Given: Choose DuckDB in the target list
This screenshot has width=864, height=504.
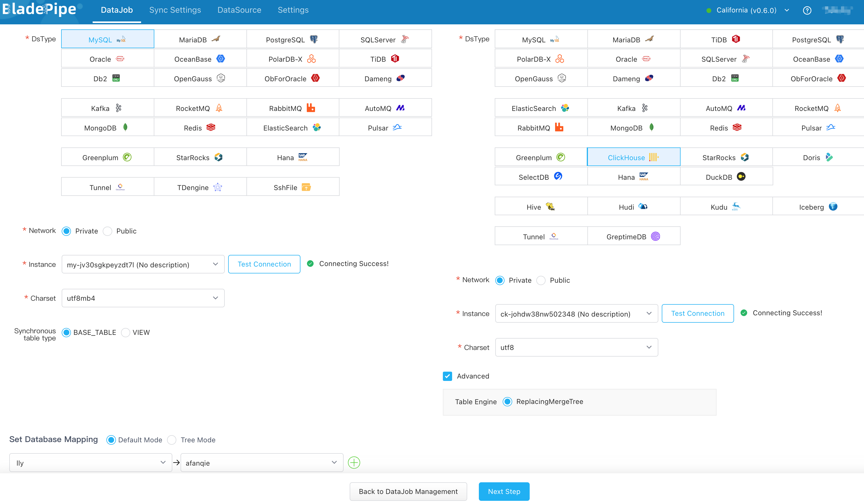Looking at the screenshot, I should [726, 177].
